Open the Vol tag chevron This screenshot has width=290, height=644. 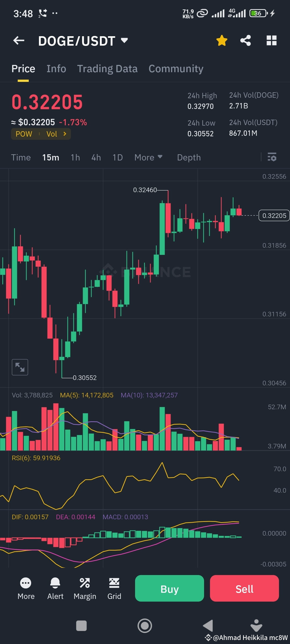click(x=64, y=134)
